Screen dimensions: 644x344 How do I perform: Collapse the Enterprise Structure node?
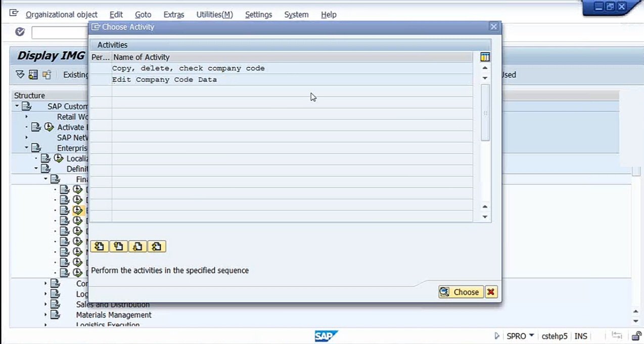(x=27, y=148)
